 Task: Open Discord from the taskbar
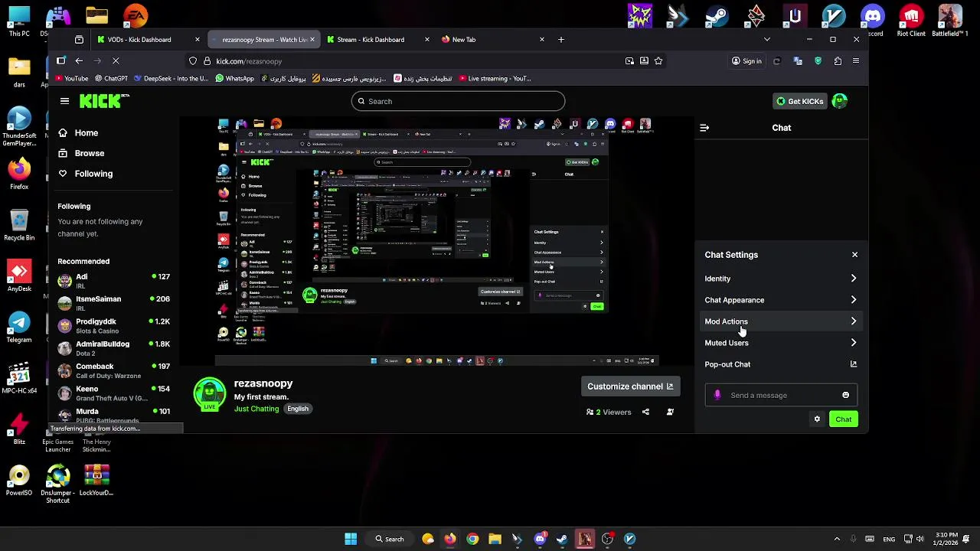click(540, 539)
